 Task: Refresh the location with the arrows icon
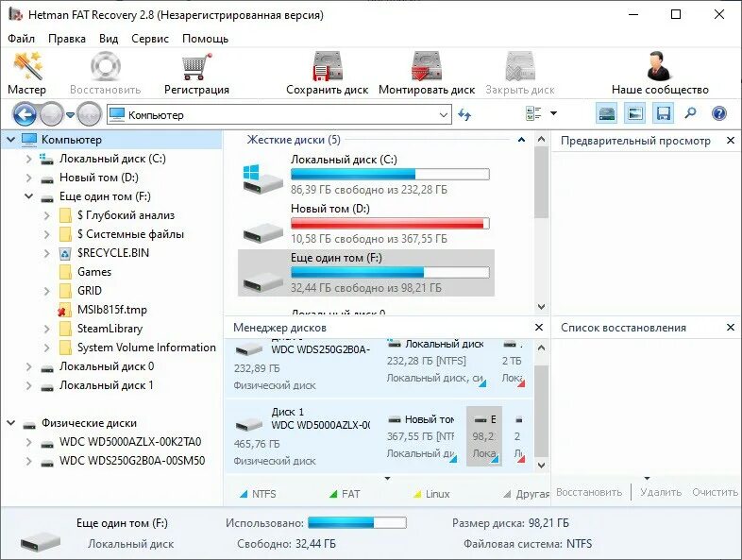[464, 114]
